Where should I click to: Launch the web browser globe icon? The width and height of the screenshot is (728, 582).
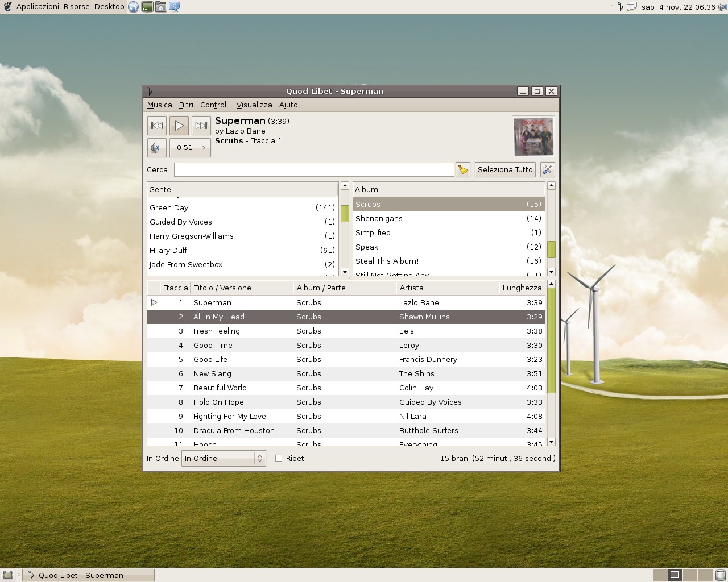134,7
